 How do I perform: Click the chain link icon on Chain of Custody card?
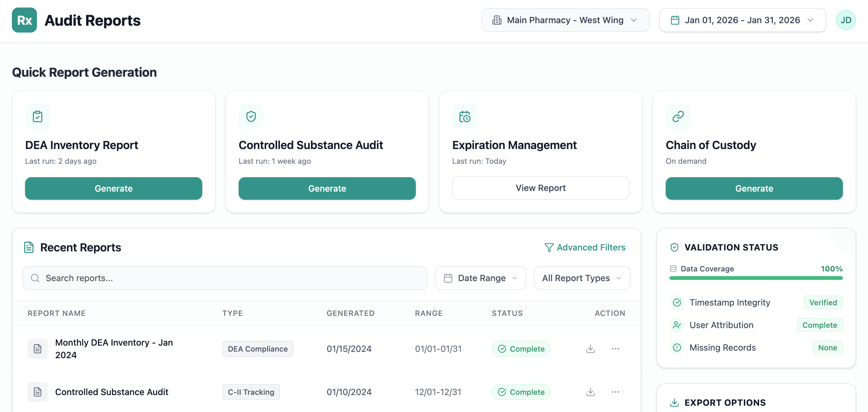click(x=678, y=116)
